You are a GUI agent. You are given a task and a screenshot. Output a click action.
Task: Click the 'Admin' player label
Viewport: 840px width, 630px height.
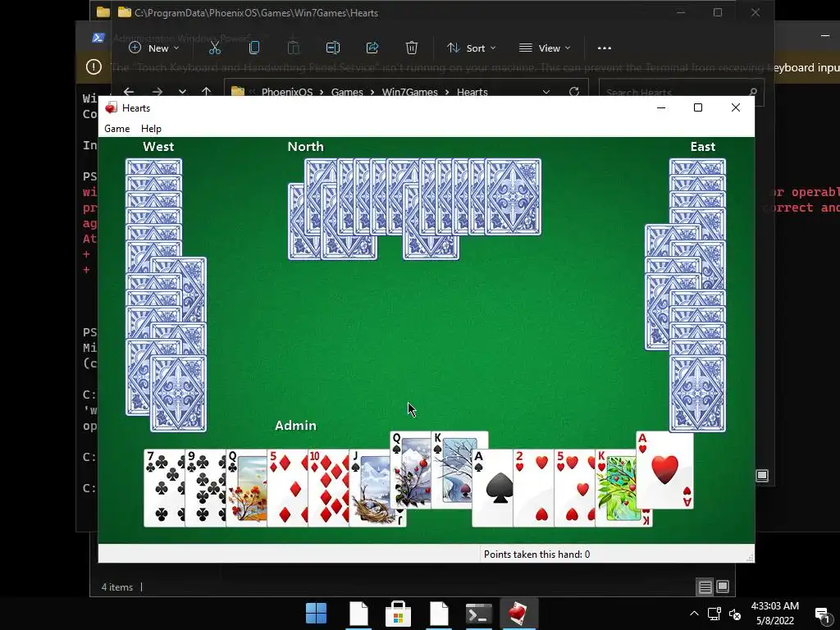pyautogui.click(x=295, y=426)
